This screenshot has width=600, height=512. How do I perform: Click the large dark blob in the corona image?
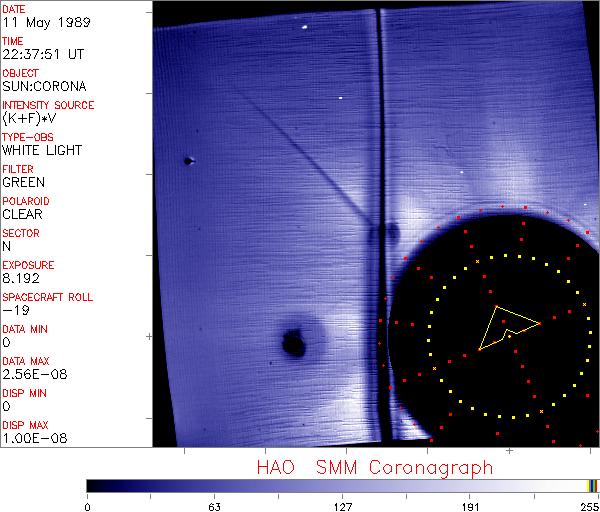click(294, 344)
